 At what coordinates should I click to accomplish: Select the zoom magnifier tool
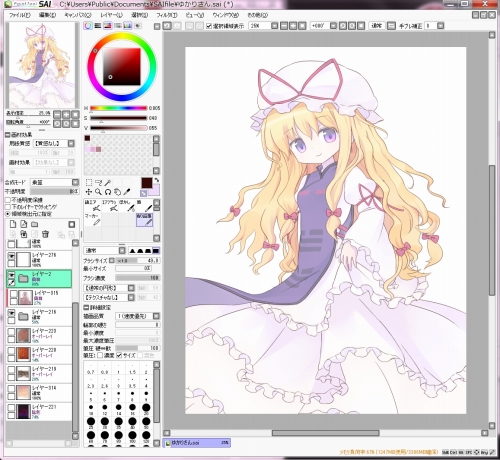(x=98, y=192)
